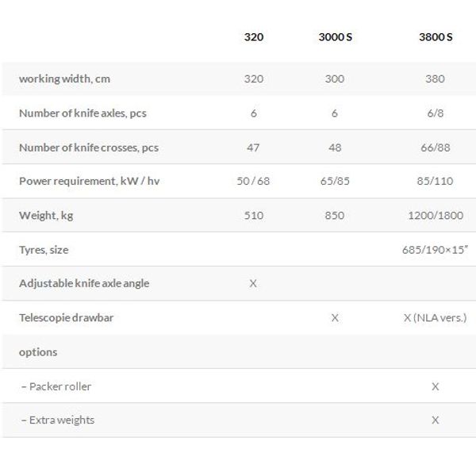The image size is (476, 476).
Task: Select the Number of knife crosses label
Action: (89, 148)
